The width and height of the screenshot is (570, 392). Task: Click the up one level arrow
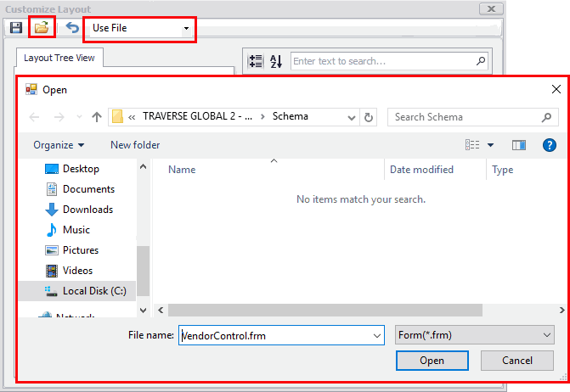point(97,116)
